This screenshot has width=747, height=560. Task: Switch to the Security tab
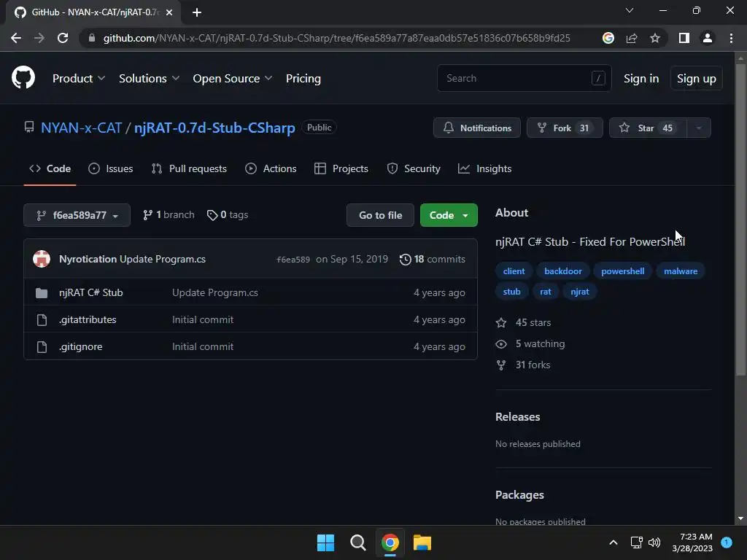[414, 168]
